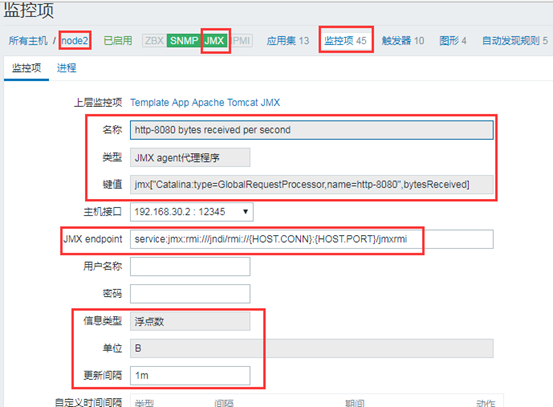Click the 更新间隔 field showing 1m
This screenshot has width=553, height=407.
pos(190,376)
